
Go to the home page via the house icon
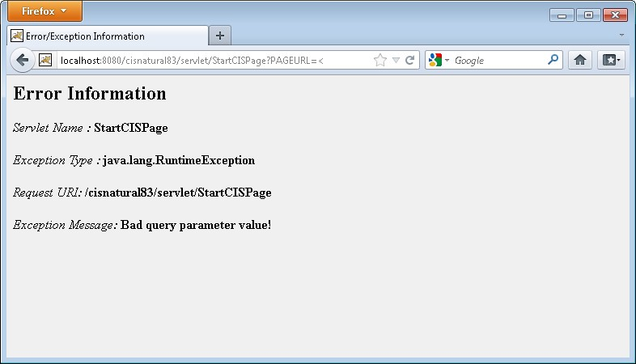click(x=580, y=60)
